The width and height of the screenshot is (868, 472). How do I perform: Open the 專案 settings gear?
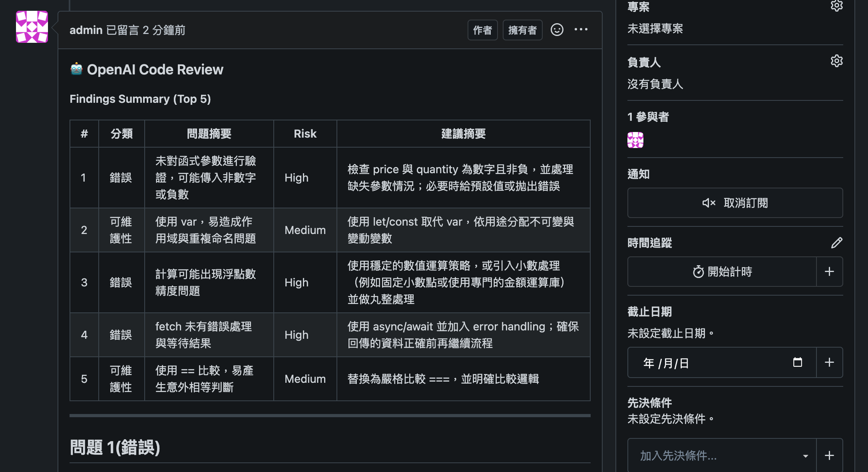837,6
